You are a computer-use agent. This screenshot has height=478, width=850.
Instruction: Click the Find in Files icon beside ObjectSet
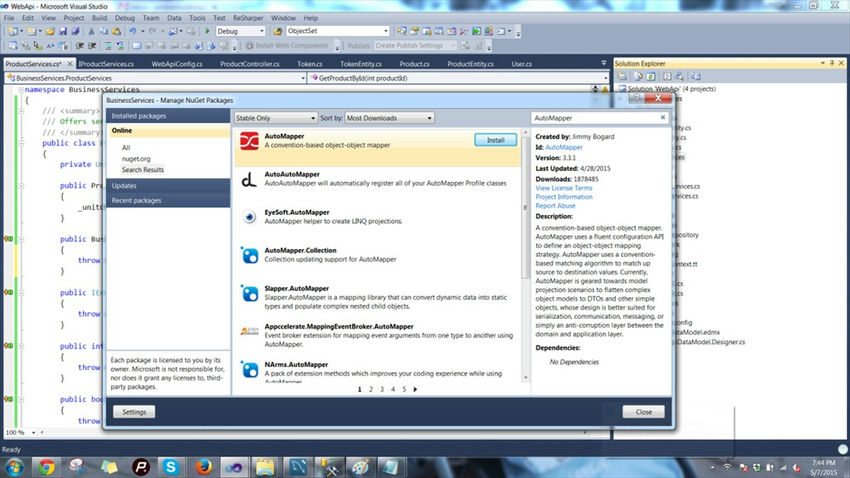tap(278, 31)
